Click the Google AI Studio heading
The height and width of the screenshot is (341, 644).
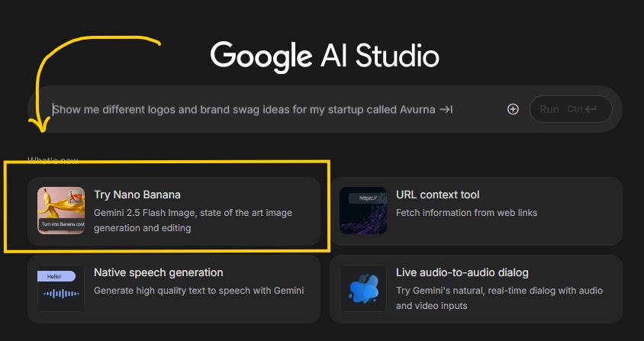(324, 56)
